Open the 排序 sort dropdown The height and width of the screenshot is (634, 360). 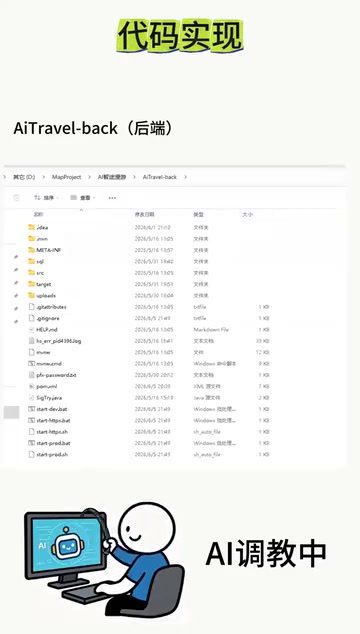click(x=46, y=198)
